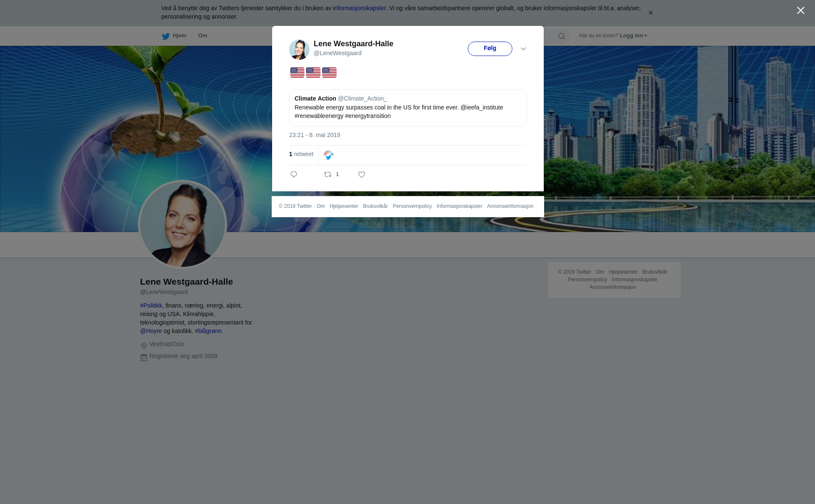Click the retweet count 1 beside the arrows

337,174
